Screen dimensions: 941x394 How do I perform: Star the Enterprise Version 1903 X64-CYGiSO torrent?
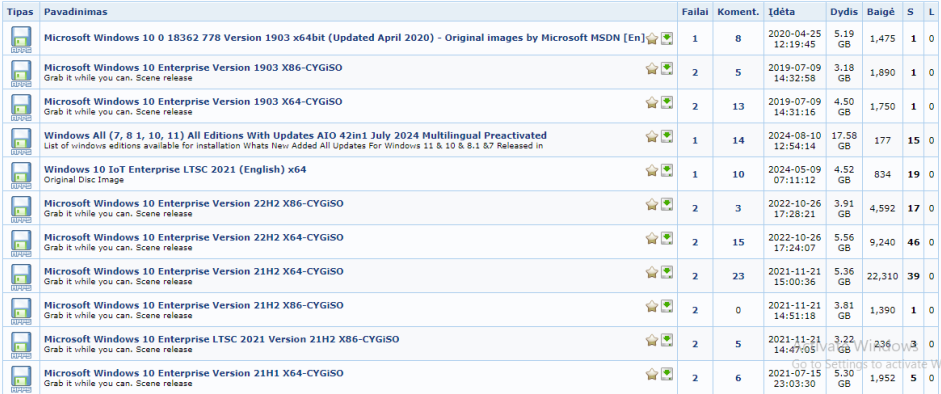click(652, 103)
